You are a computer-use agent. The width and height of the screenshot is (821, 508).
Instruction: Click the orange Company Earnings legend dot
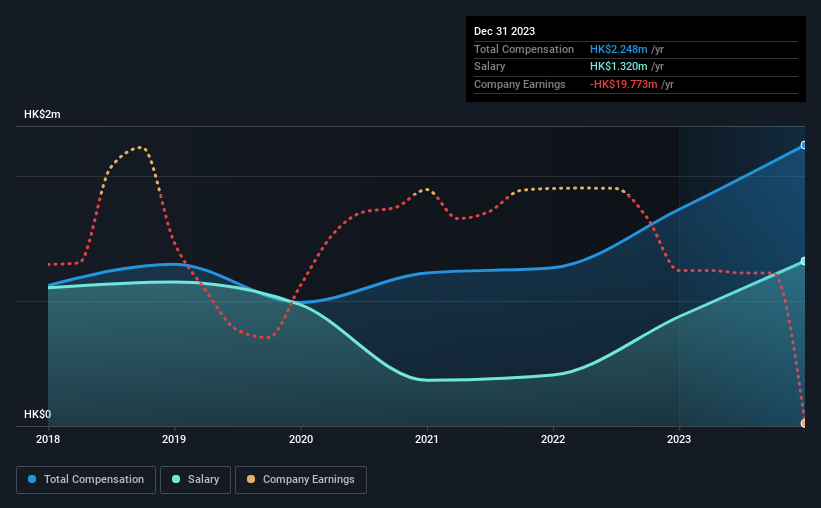[251, 479]
